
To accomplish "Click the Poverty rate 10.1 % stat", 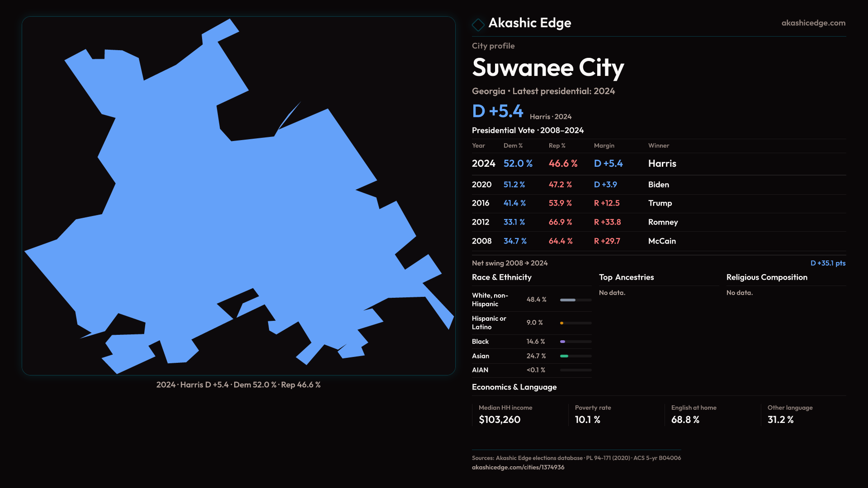I will [x=587, y=420].
